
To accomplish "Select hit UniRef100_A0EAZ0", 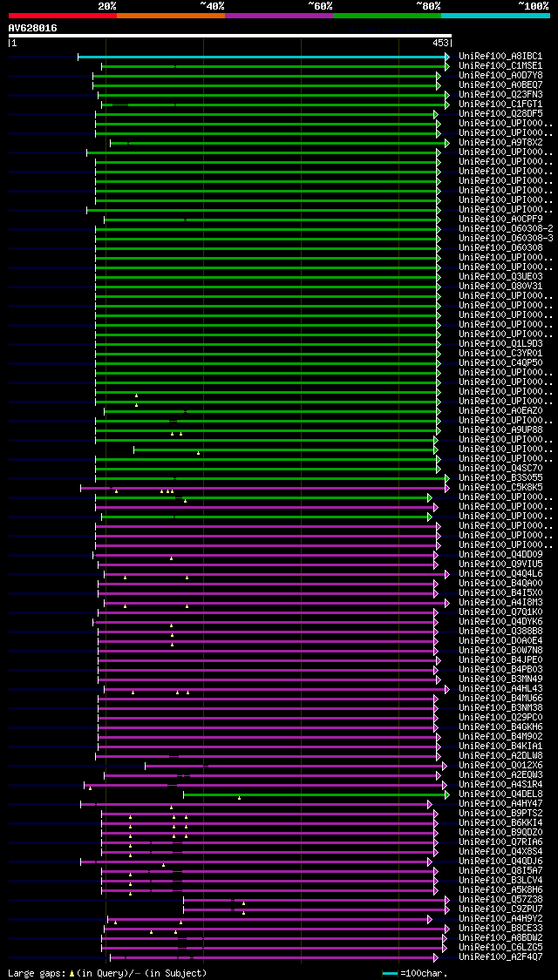I will click(x=500, y=410).
